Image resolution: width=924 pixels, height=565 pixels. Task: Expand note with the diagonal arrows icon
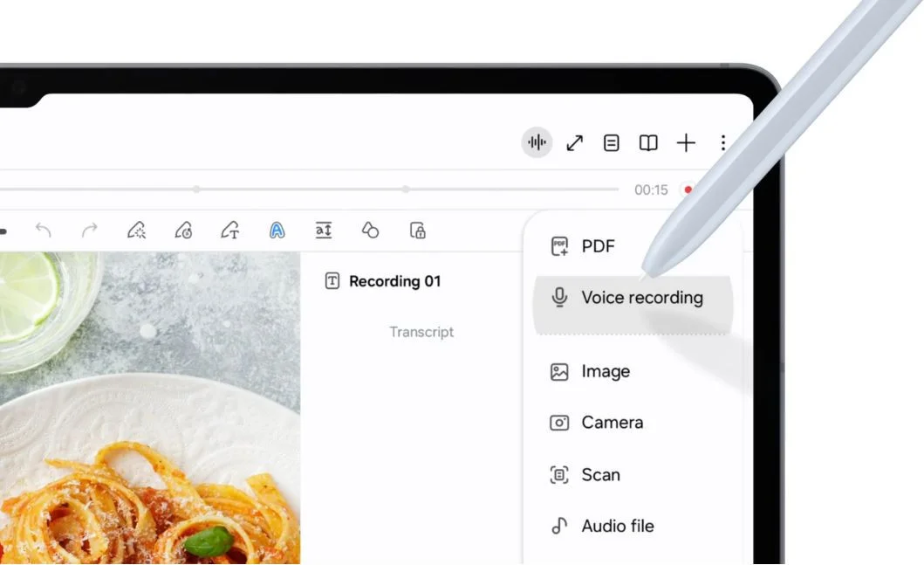pyautogui.click(x=574, y=143)
